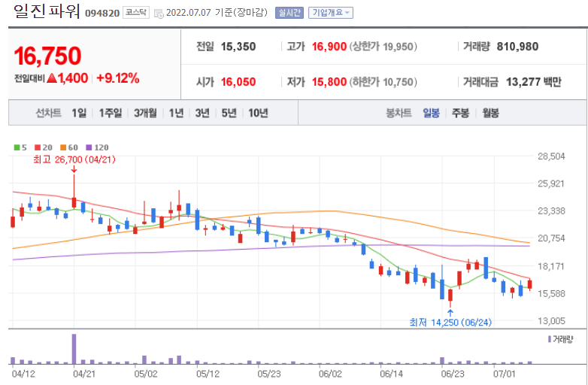Click the red up-triangle next to 1,400
The width and height of the screenshot is (588, 385).
point(52,78)
